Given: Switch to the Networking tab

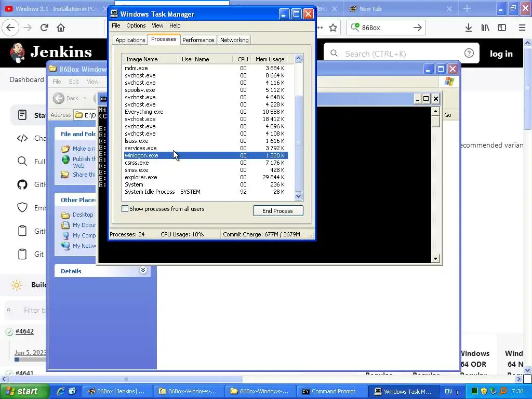Looking at the screenshot, I should pos(234,40).
